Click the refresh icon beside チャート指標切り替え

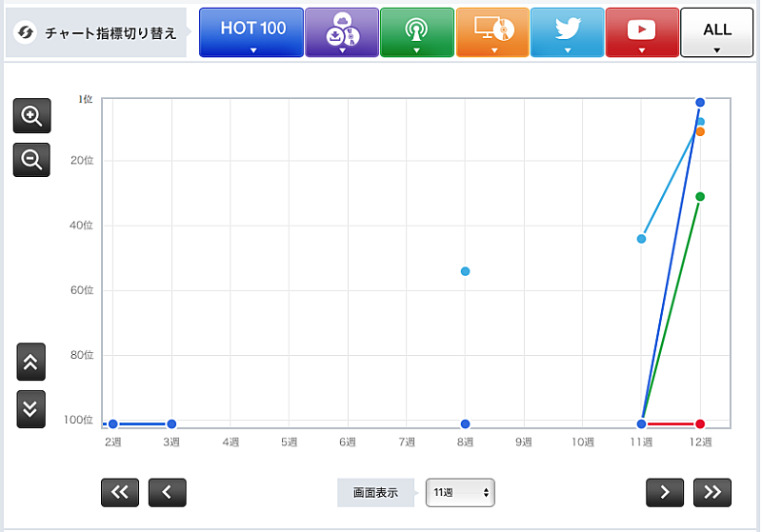coord(27,33)
